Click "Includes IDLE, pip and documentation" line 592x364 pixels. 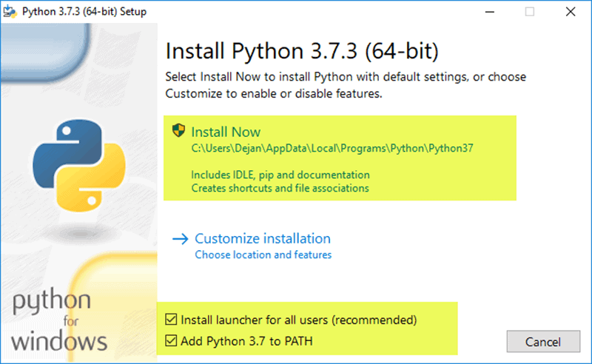[x=280, y=175]
